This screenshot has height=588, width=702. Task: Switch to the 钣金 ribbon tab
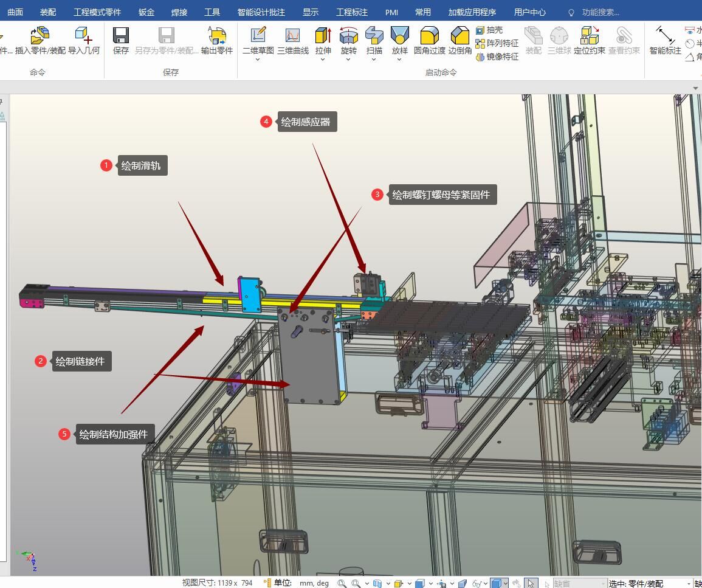click(146, 12)
